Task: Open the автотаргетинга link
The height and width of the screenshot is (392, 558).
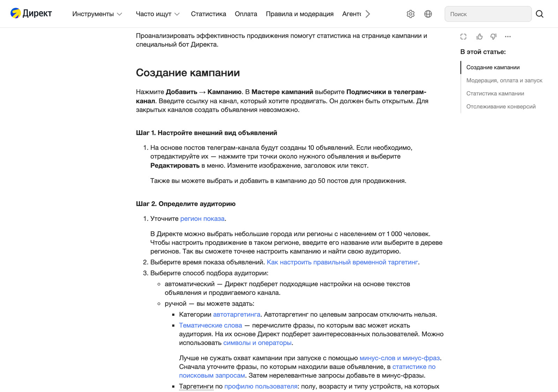Action: pyautogui.click(x=236, y=315)
